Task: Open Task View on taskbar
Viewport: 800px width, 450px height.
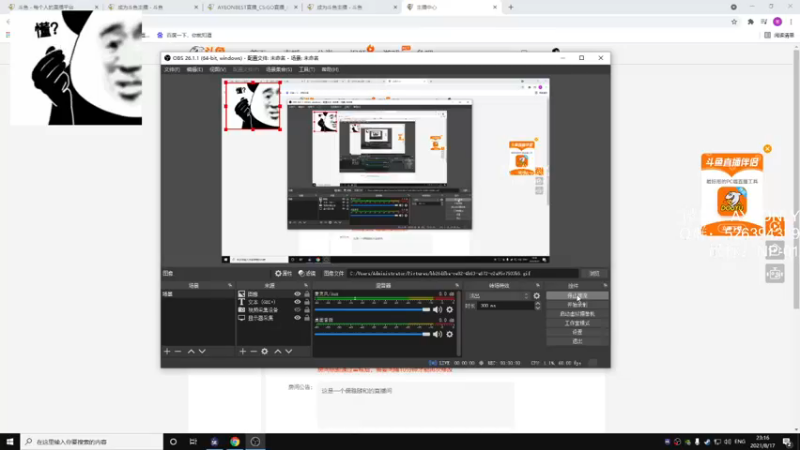Action: [193, 442]
